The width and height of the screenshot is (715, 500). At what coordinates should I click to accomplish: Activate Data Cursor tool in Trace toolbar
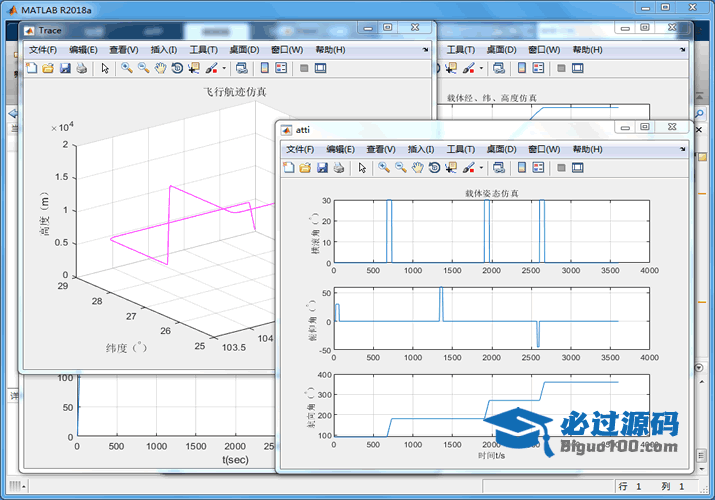(194, 69)
